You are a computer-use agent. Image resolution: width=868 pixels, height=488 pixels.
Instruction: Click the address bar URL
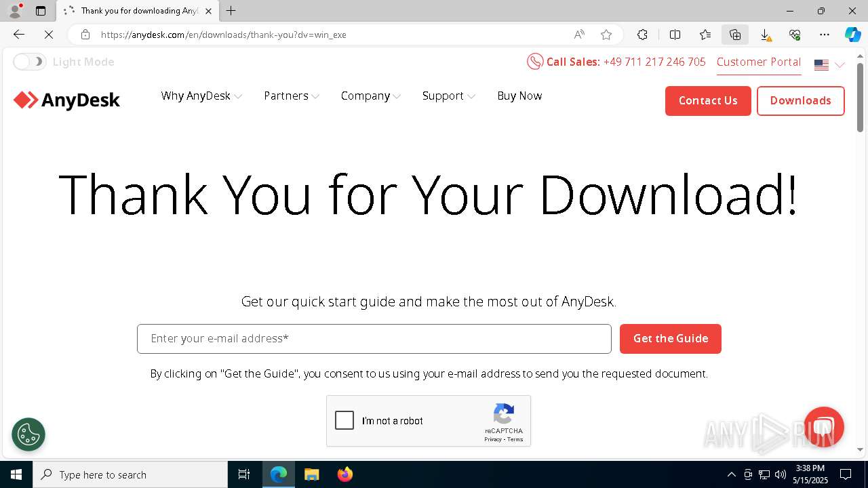[x=224, y=35]
